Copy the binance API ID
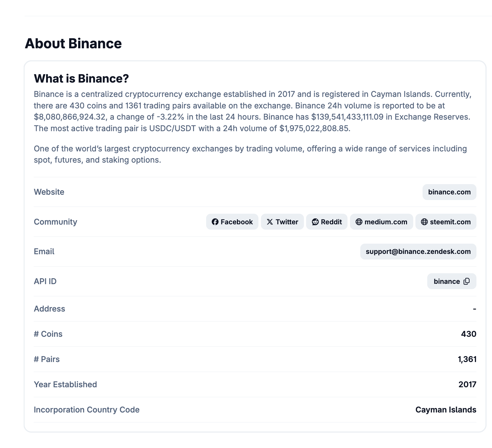 pos(466,281)
